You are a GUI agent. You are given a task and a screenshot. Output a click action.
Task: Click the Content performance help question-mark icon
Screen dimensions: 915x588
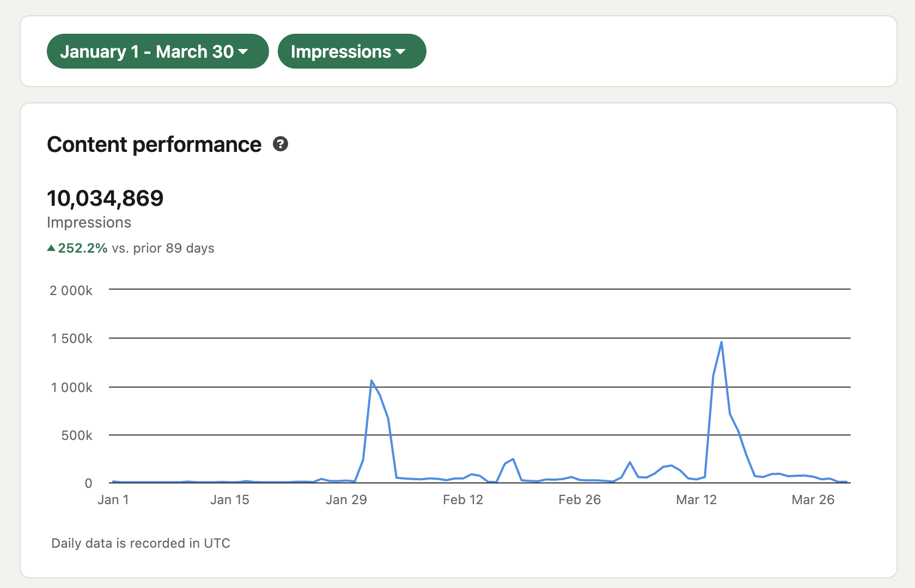280,144
